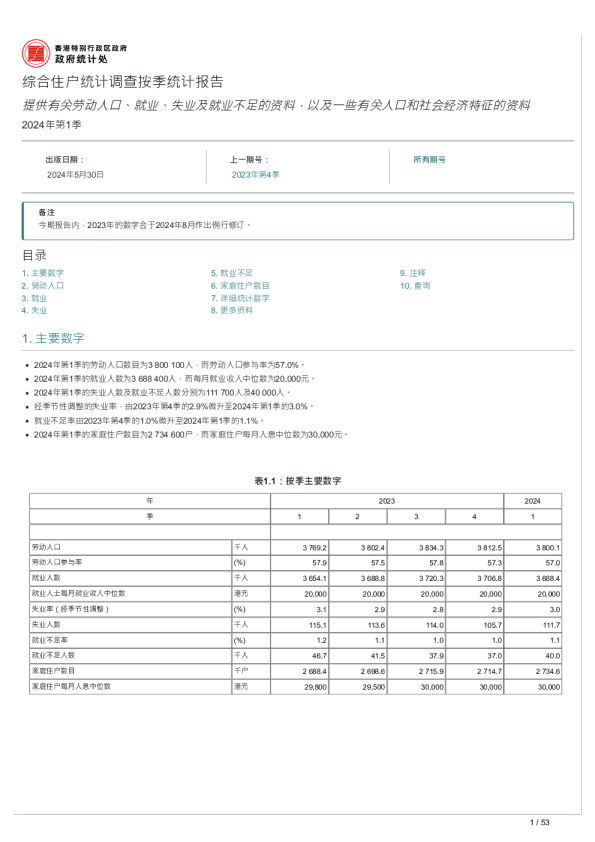Go to contents item 2. 劳动人口
595x842 pixels.
tap(42, 285)
